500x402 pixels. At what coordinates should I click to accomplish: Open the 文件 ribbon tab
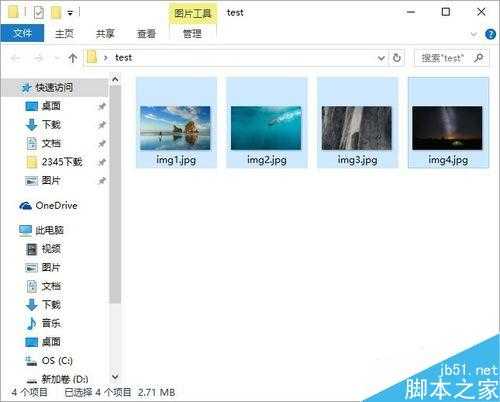click(x=22, y=33)
